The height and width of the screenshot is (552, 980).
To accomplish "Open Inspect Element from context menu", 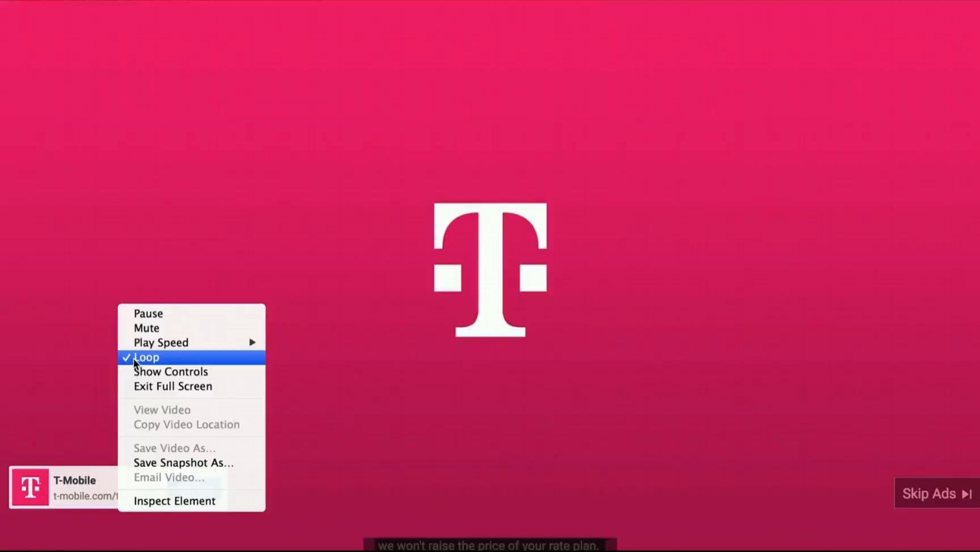I will pyautogui.click(x=191, y=502).
